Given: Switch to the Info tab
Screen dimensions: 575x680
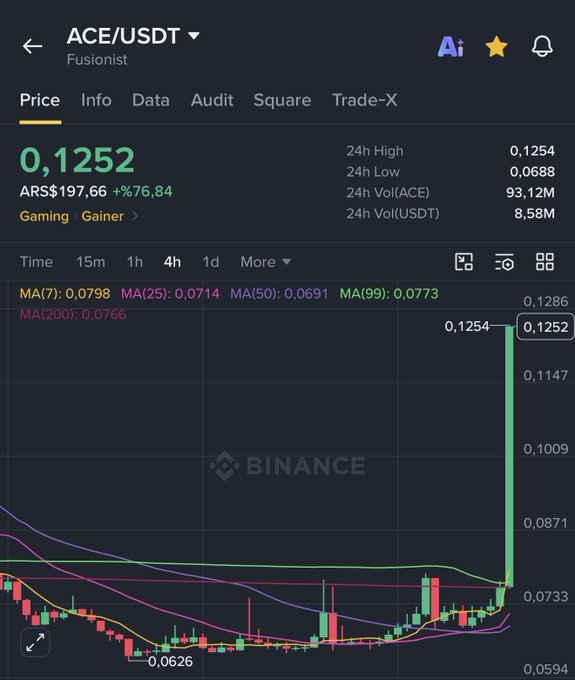Looking at the screenshot, I should coord(96,100).
